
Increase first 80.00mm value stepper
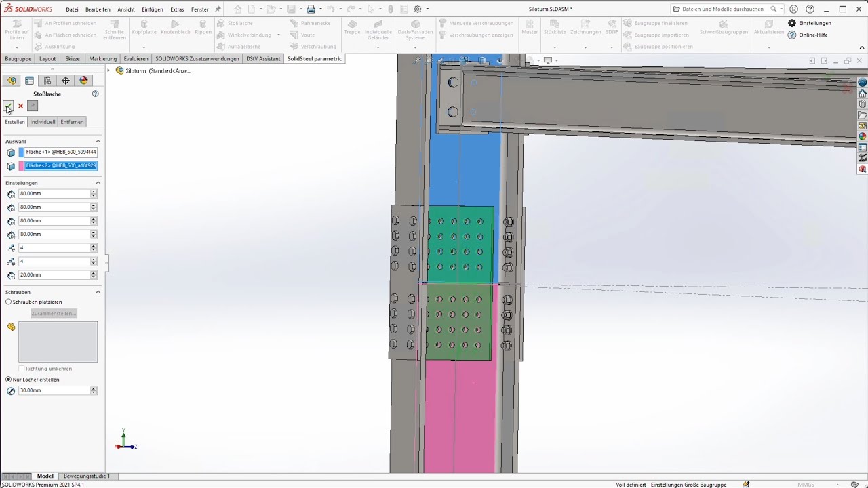(94, 192)
